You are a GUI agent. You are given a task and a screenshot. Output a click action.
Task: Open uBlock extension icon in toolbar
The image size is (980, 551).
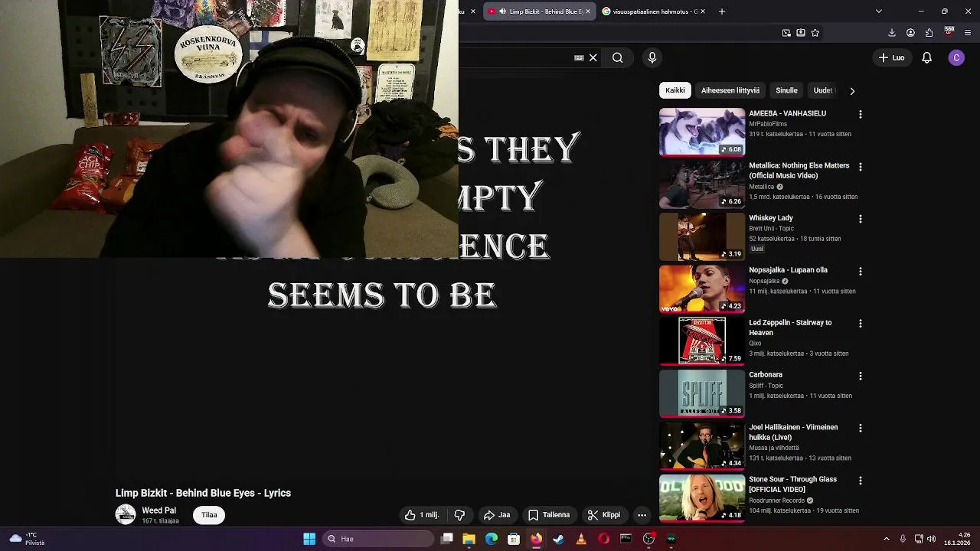[949, 32]
